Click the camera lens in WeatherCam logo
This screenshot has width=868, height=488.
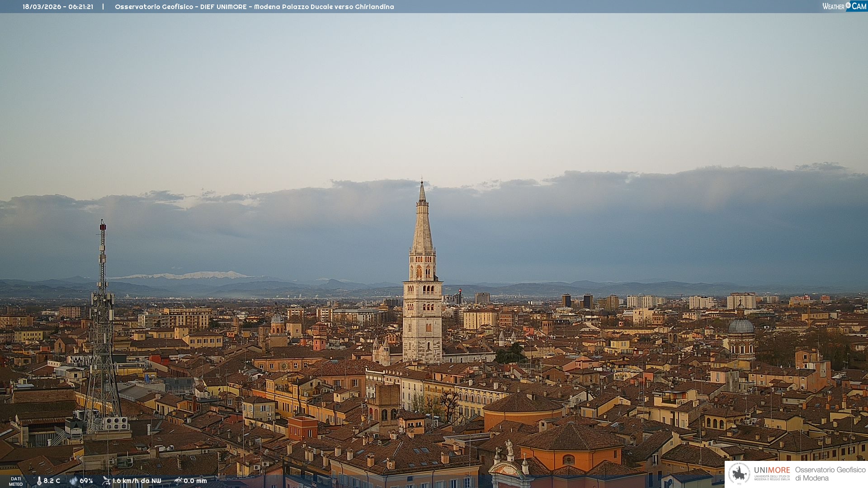click(848, 5)
